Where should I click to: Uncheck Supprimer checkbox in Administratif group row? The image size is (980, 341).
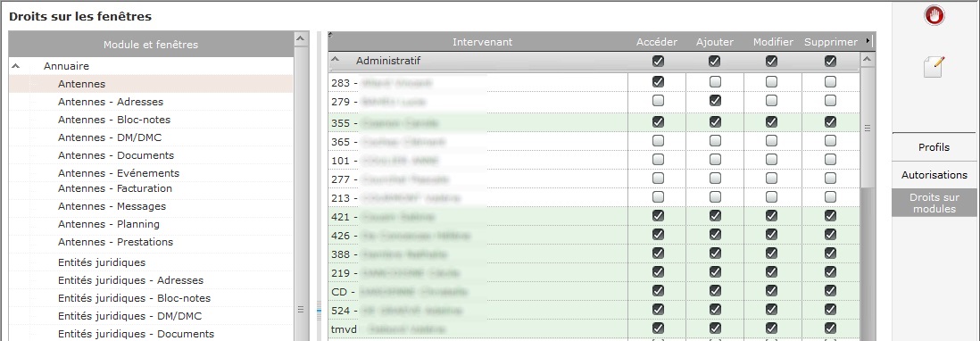pos(830,62)
